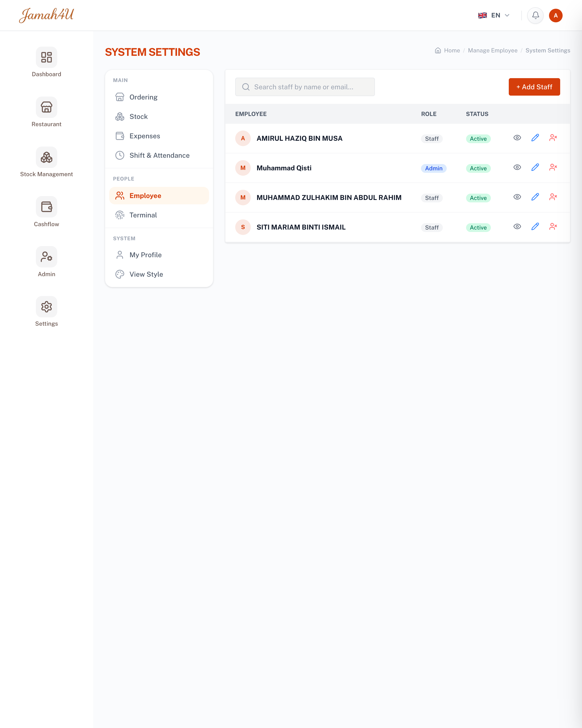Click the ROLE column header
Viewport: 582px width, 728px height.
pyautogui.click(x=428, y=114)
